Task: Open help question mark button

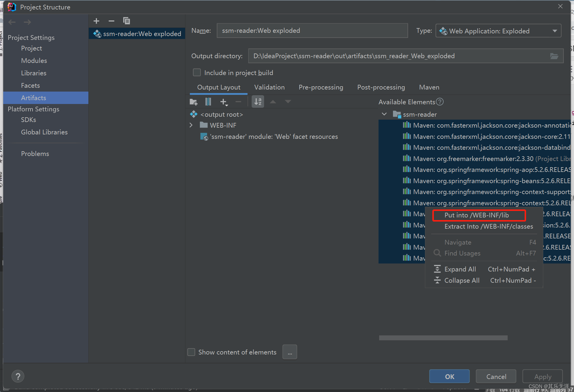Action: (x=18, y=376)
